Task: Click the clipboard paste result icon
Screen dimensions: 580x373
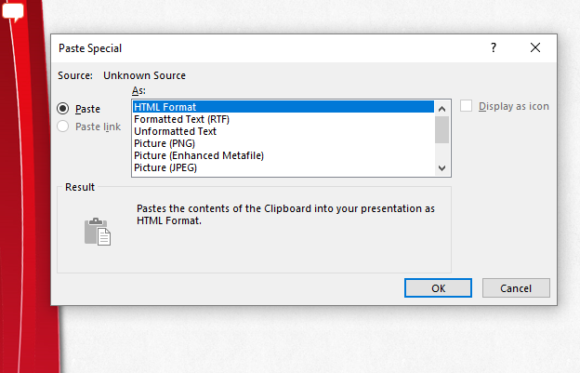Action: coord(98,232)
